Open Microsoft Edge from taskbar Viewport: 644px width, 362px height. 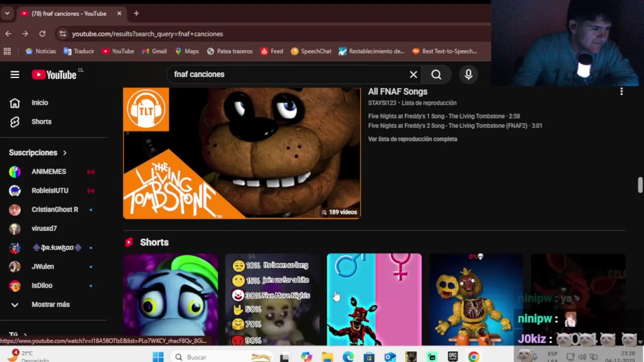(x=348, y=357)
